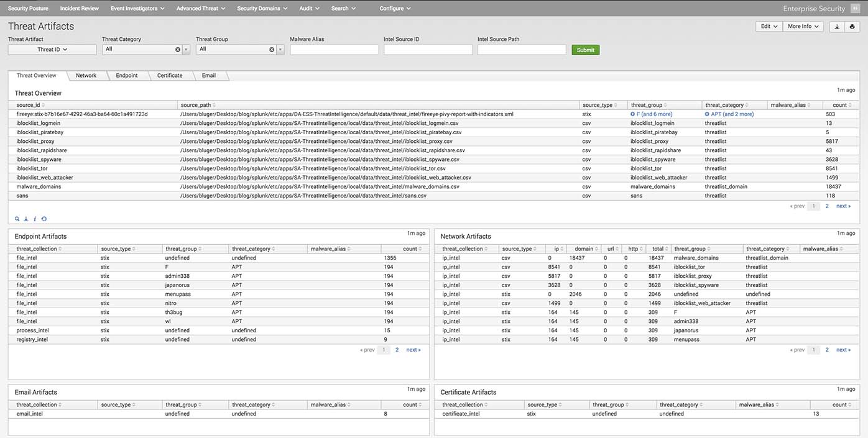The image size is (868, 438).
Task: Open the Edit dropdown button
Action: coord(768,27)
